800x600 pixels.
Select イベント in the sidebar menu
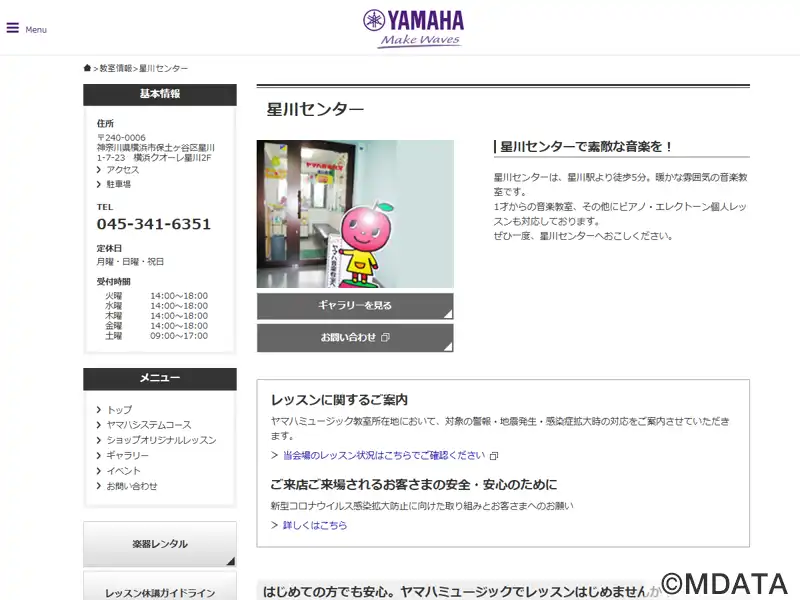[123, 471]
